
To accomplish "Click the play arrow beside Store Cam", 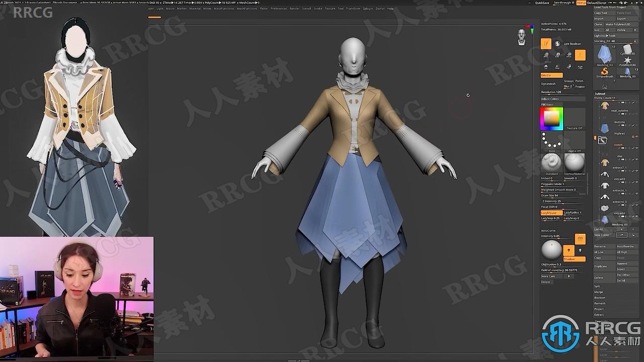I will [x=569, y=276].
